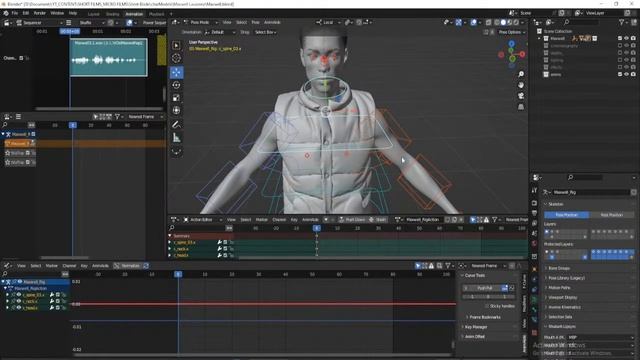Toggle only-show-selected arrow in graph editor header
Viewport: 640px width, 360px height.
point(418,266)
